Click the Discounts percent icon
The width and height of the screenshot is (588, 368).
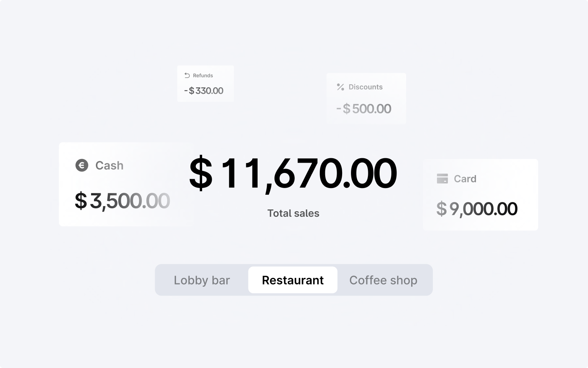point(340,87)
